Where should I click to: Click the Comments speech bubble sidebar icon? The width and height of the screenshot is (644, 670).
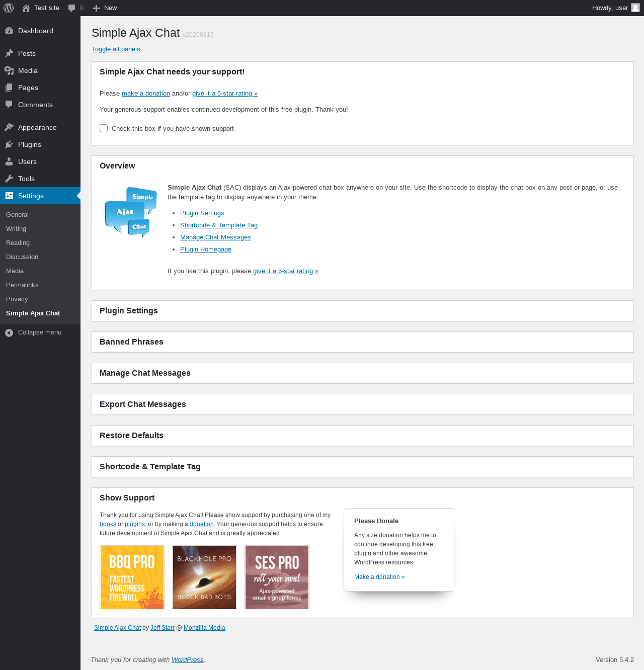coord(9,105)
